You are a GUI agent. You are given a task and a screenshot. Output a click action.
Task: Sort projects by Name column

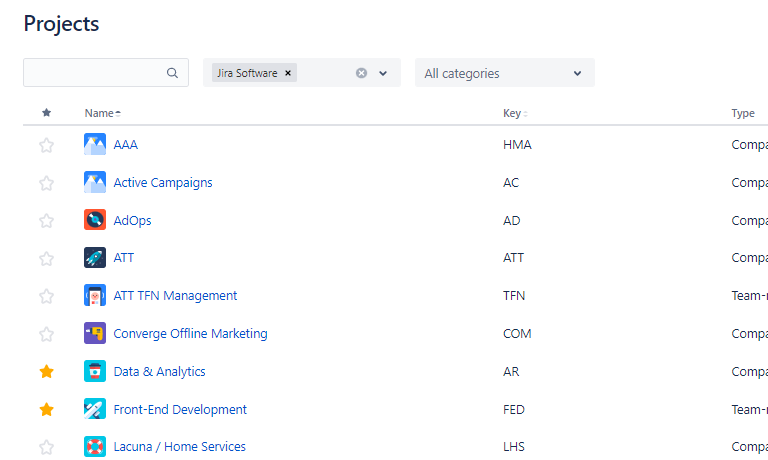(102, 113)
